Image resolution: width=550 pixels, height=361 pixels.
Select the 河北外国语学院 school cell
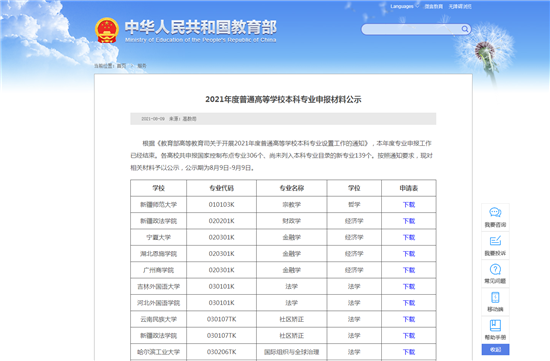[159, 303]
